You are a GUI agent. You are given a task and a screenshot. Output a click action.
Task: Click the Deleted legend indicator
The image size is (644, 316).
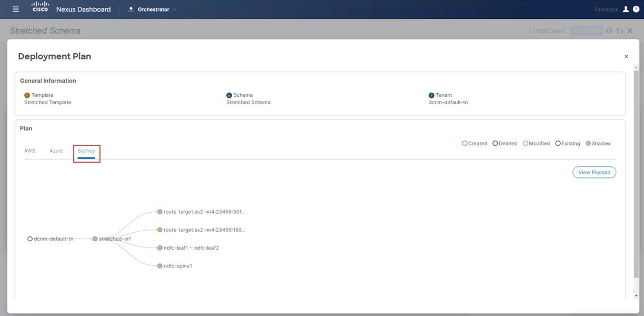tap(495, 143)
